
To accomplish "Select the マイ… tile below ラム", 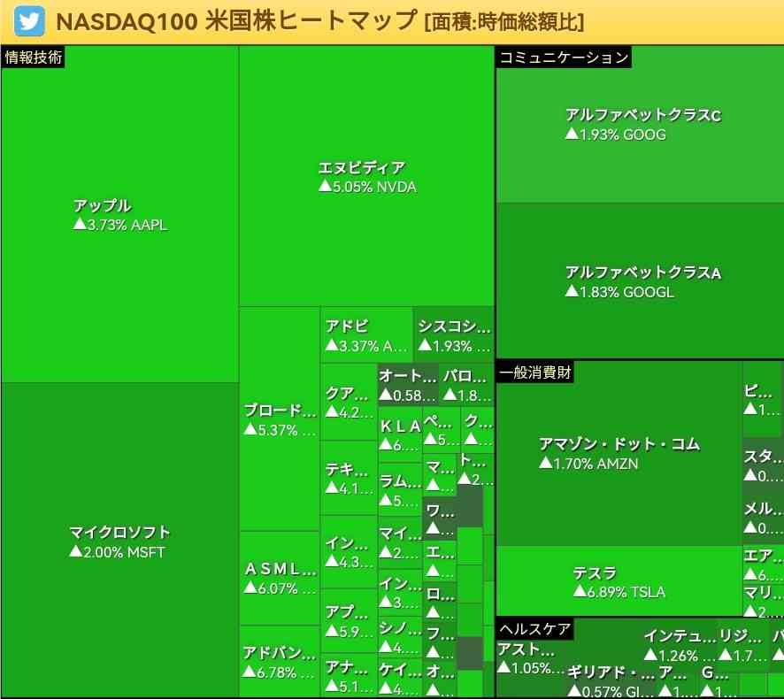I will pos(400,542).
